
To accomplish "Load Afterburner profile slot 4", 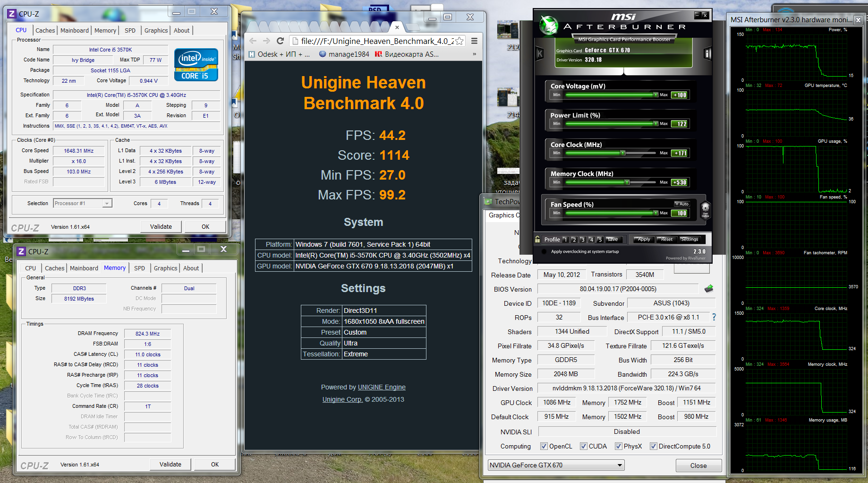I will [x=591, y=240].
